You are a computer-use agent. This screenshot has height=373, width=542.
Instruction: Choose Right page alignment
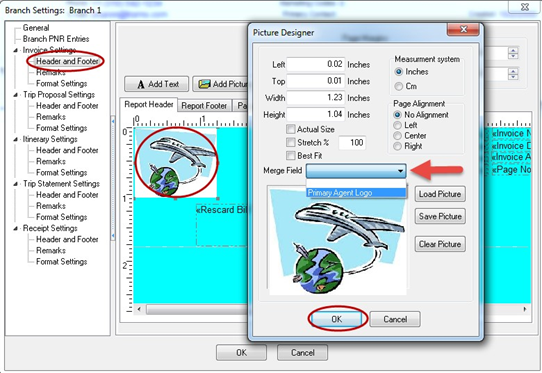[x=398, y=146]
